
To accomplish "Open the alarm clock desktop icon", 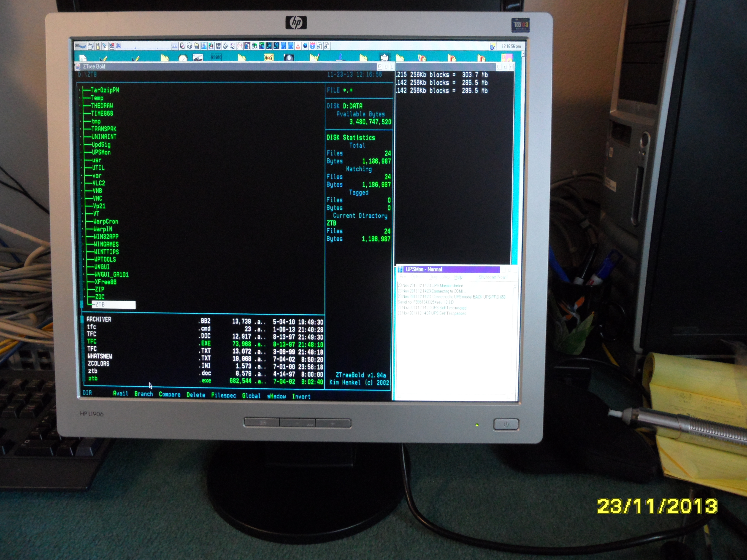I will [183, 58].
